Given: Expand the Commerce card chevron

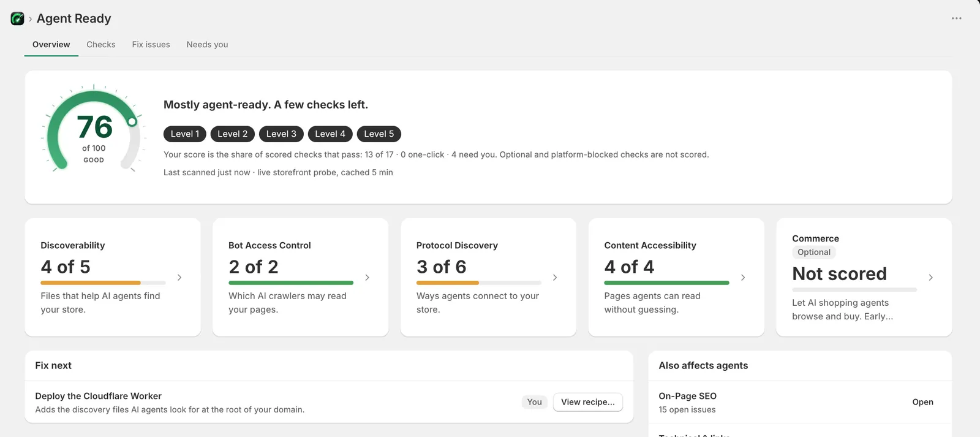Looking at the screenshot, I should tap(931, 278).
